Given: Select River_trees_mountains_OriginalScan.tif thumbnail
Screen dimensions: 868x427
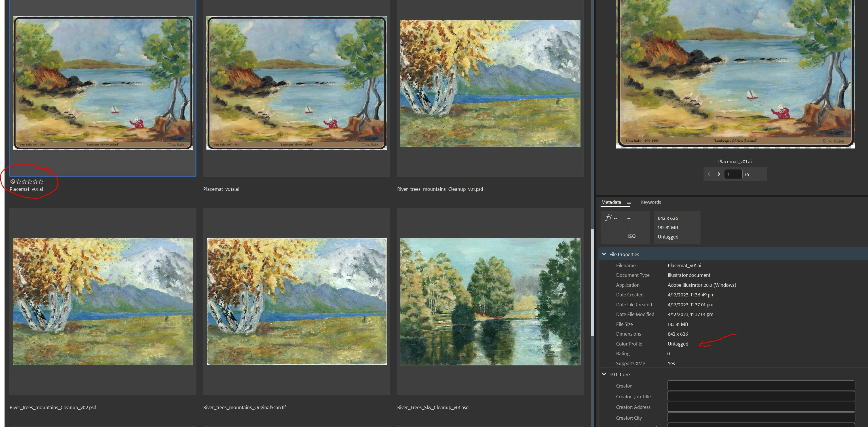Looking at the screenshot, I should [x=296, y=302].
